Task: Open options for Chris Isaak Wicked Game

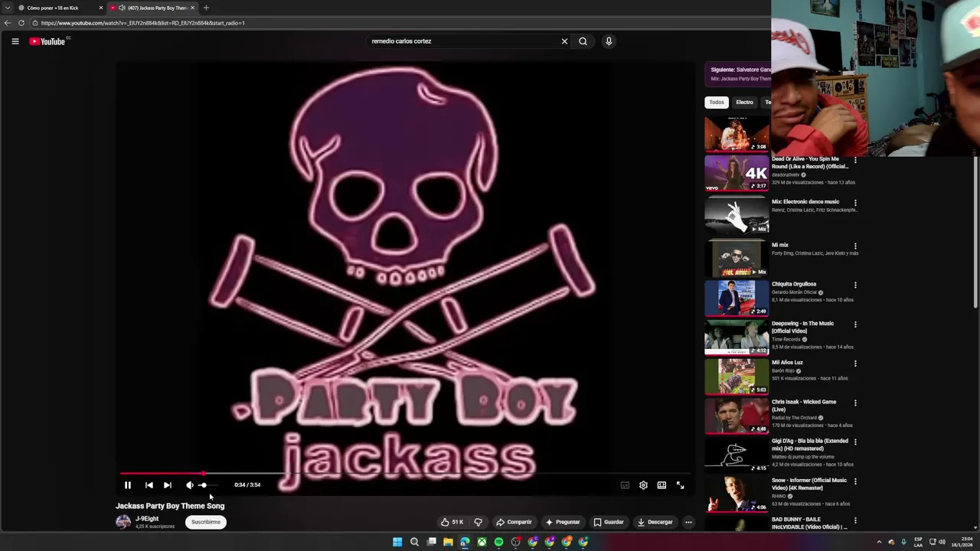Action: click(x=855, y=403)
